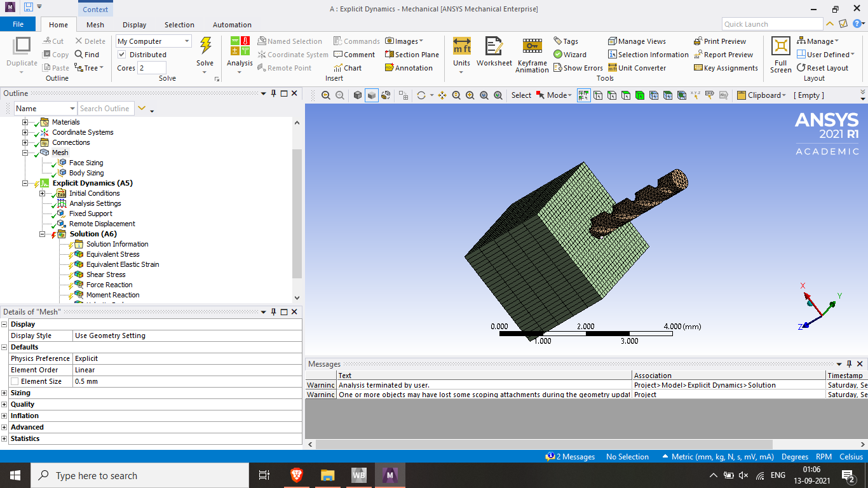The width and height of the screenshot is (868, 488).
Task: Pin the Messages panel
Action: (x=850, y=363)
